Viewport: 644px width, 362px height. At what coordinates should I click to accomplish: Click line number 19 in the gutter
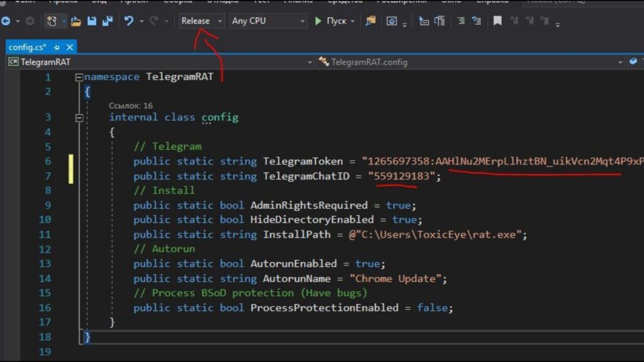[45, 352]
